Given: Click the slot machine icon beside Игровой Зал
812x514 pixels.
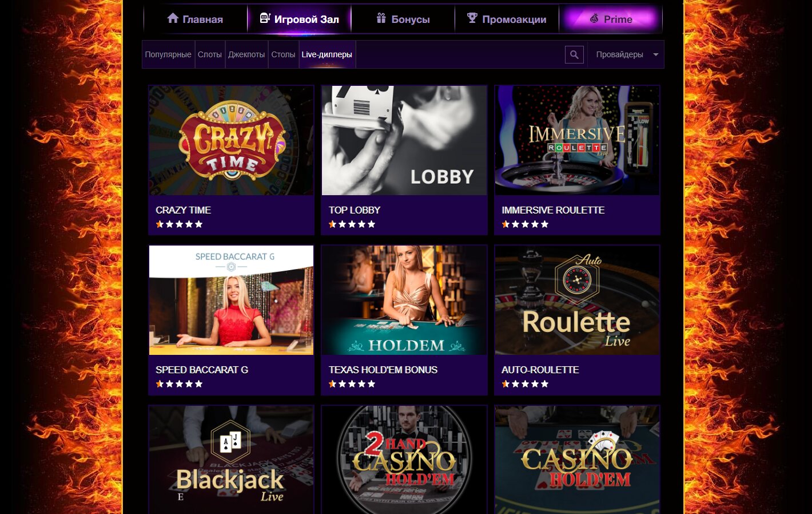Looking at the screenshot, I should point(265,18).
